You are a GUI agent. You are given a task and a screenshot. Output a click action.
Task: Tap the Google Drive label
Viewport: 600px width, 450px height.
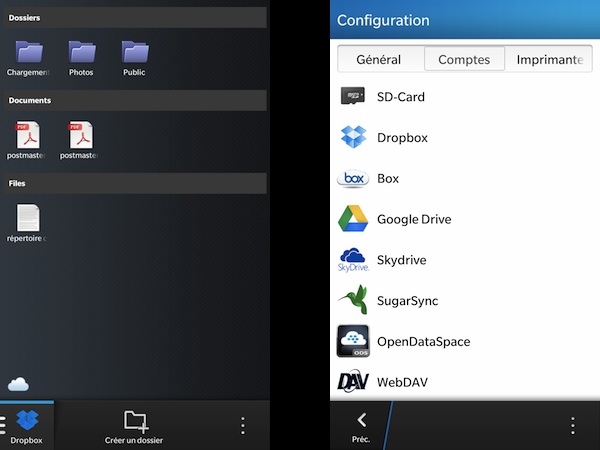tap(414, 219)
